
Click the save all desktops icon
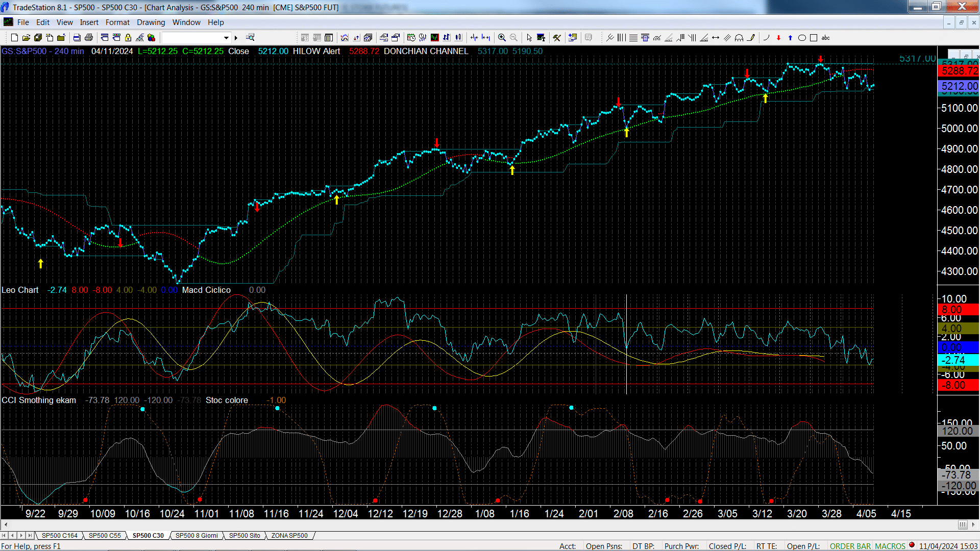tap(38, 38)
